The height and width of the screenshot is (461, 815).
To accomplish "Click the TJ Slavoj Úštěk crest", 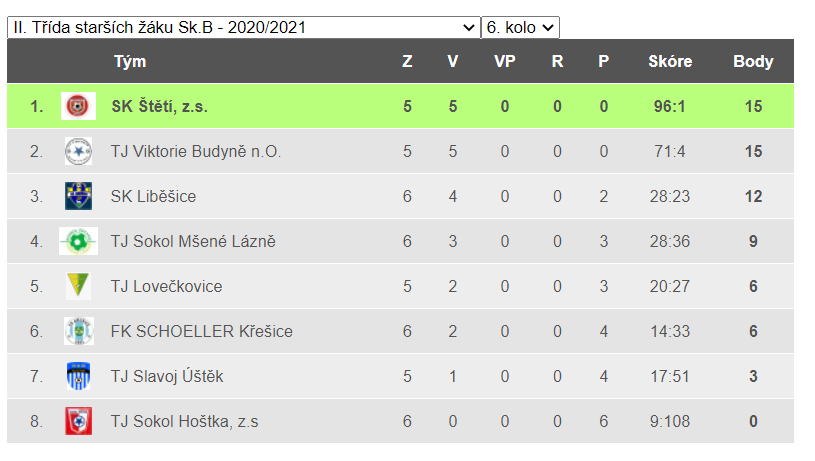I will click(x=78, y=376).
